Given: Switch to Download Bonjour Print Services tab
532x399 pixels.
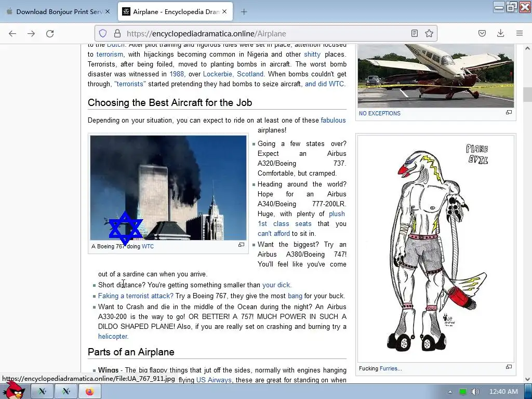Looking at the screenshot, I should coord(58,12).
